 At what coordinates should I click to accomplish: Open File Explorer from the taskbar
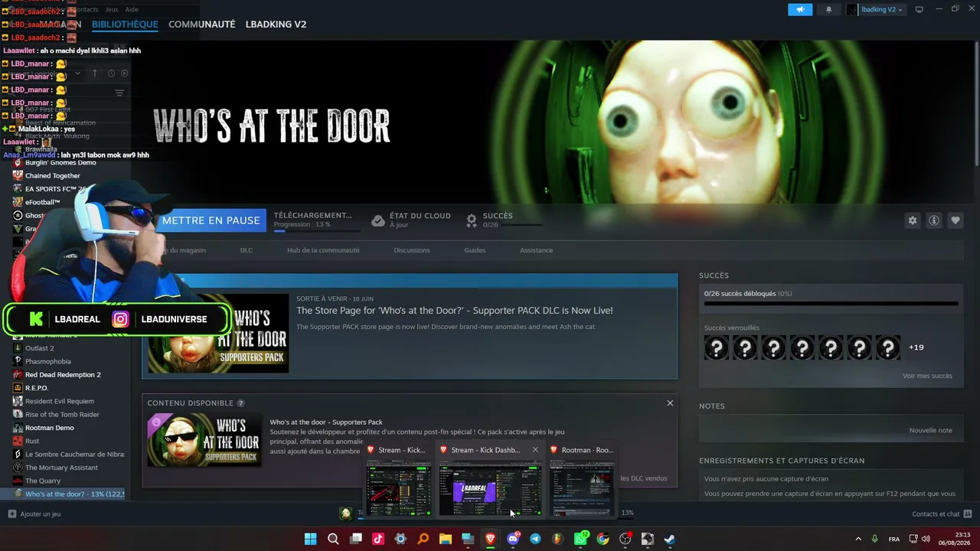coord(446,539)
